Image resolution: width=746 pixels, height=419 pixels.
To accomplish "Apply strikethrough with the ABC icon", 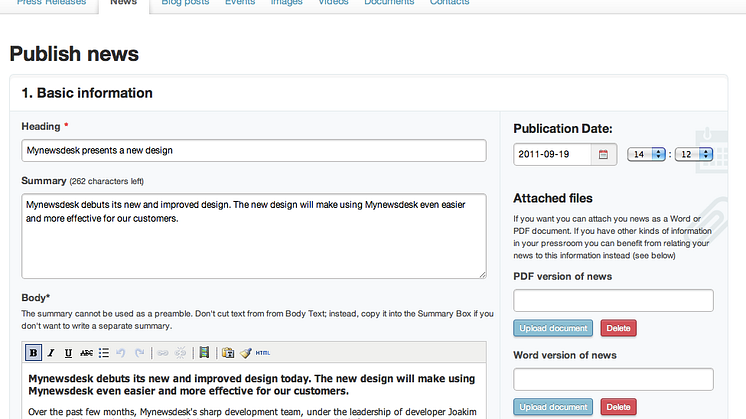I will (86, 353).
